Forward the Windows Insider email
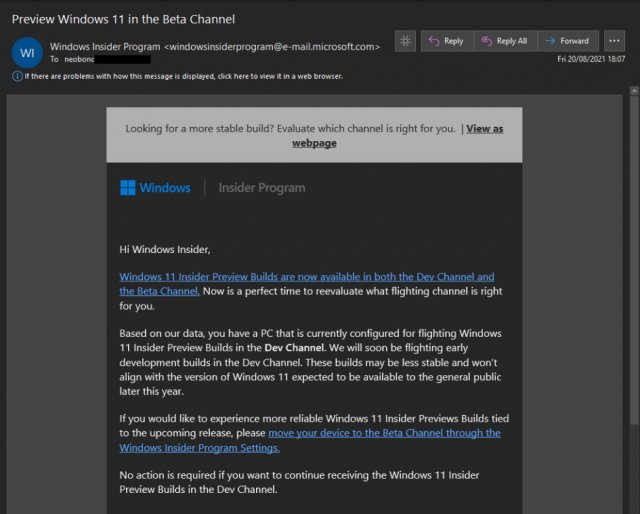The height and width of the screenshot is (514, 640). click(x=568, y=41)
